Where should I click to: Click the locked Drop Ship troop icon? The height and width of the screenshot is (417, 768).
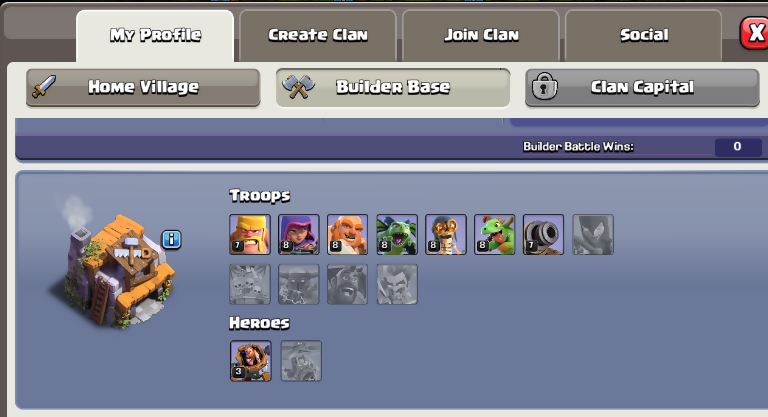tap(250, 284)
